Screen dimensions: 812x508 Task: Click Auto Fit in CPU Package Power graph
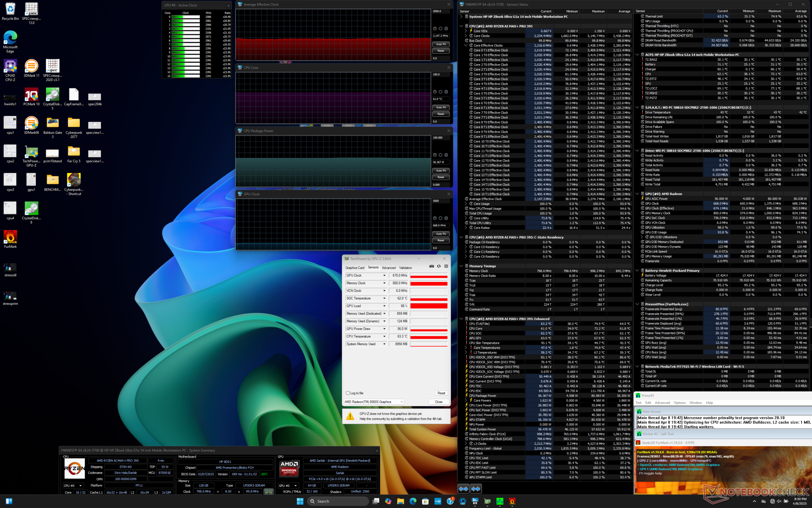[x=441, y=171]
